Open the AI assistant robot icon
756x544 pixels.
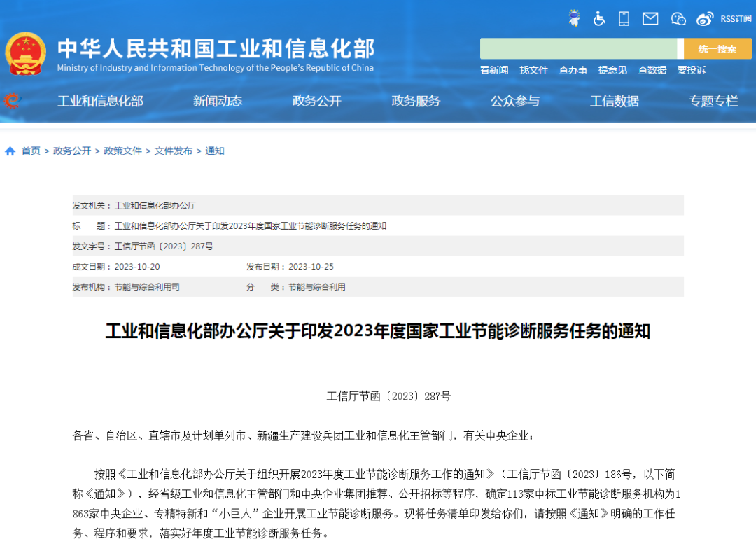tap(575, 19)
